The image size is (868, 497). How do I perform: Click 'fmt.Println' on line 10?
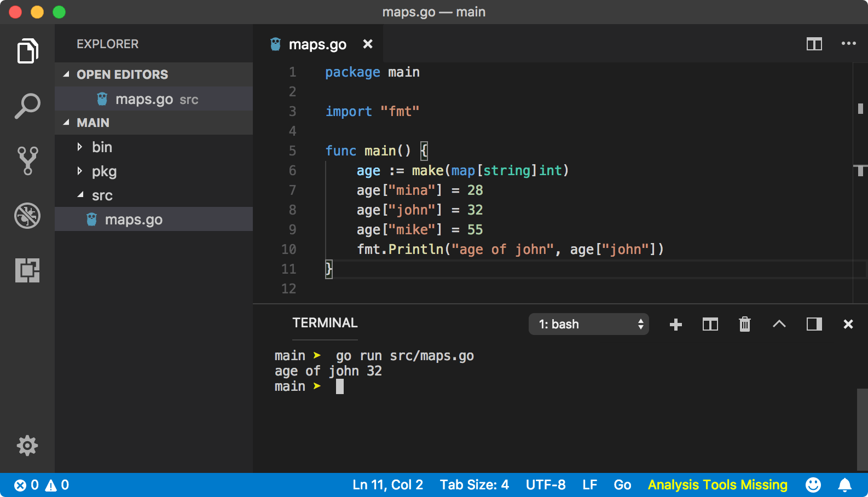tap(400, 250)
